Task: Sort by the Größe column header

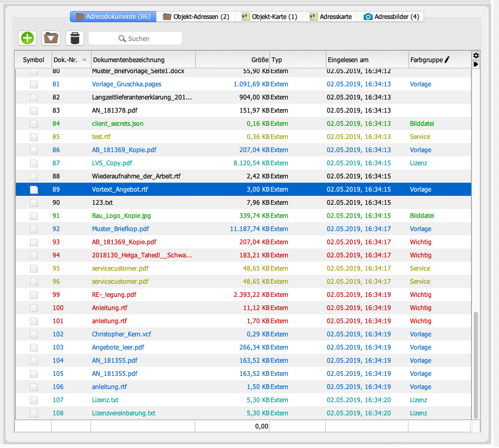Action: click(x=233, y=59)
